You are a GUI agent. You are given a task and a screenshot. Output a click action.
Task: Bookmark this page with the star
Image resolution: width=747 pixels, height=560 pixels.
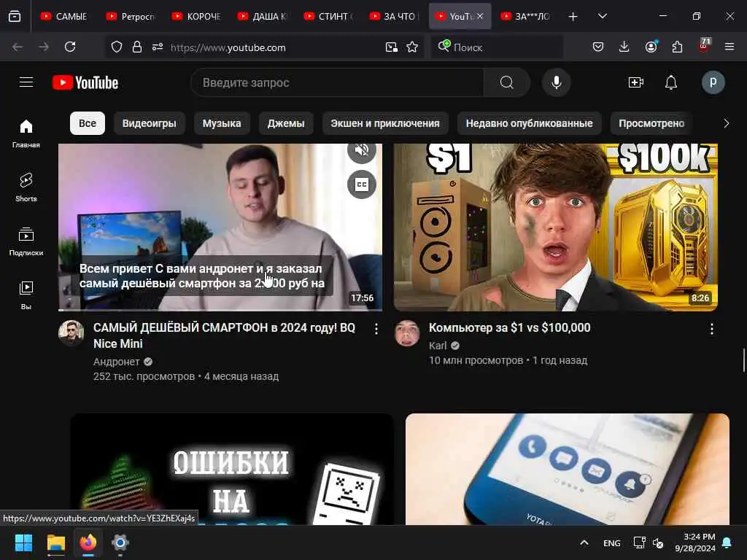click(412, 47)
